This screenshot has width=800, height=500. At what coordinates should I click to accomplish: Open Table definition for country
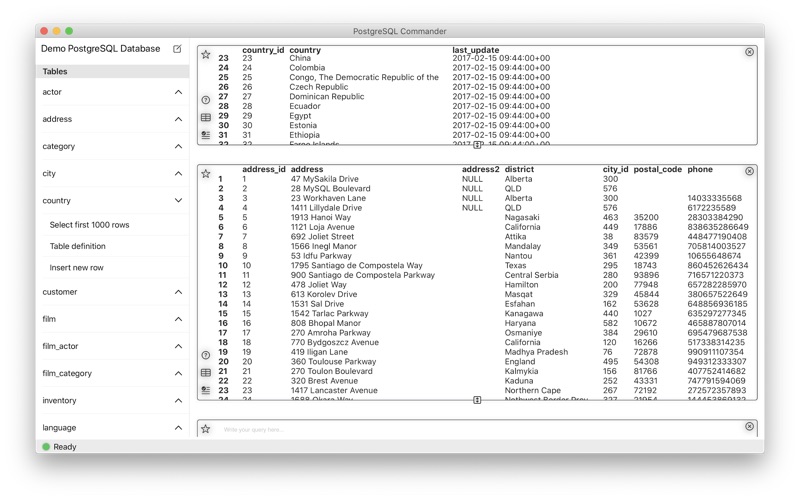tap(78, 246)
